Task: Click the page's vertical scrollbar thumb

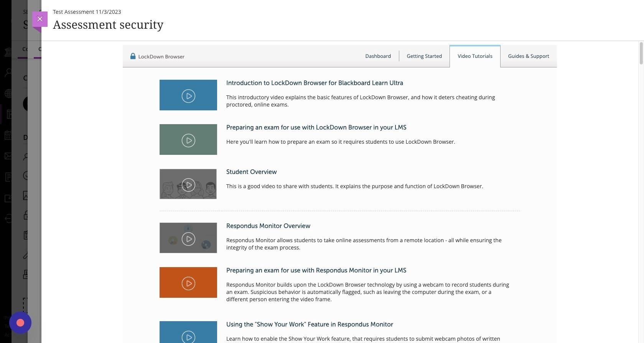Action: (641, 54)
